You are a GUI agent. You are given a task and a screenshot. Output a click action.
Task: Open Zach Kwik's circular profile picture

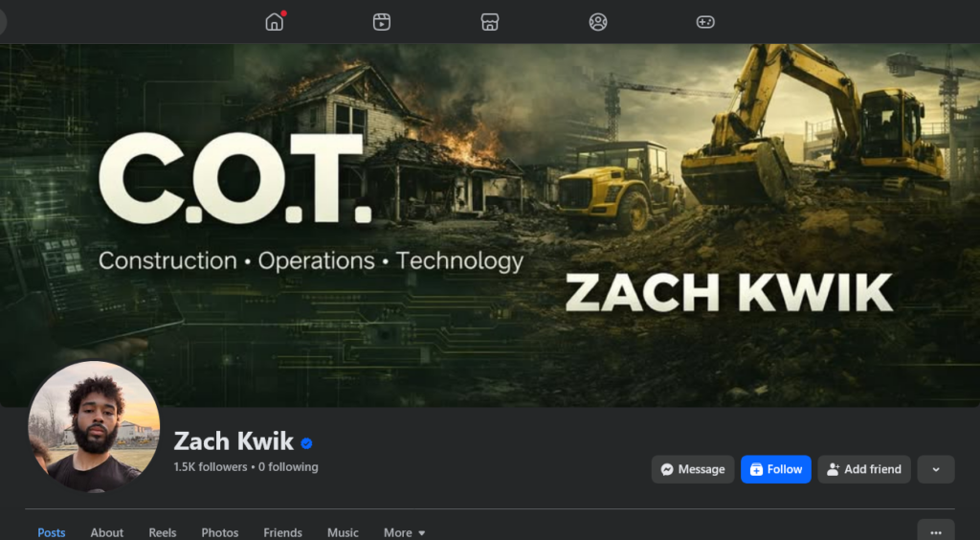(x=94, y=426)
